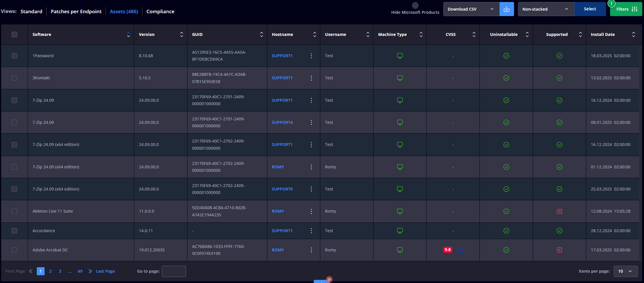This screenshot has width=644, height=283.
Task: Click the bottom notification badge 29
Action: point(329,279)
